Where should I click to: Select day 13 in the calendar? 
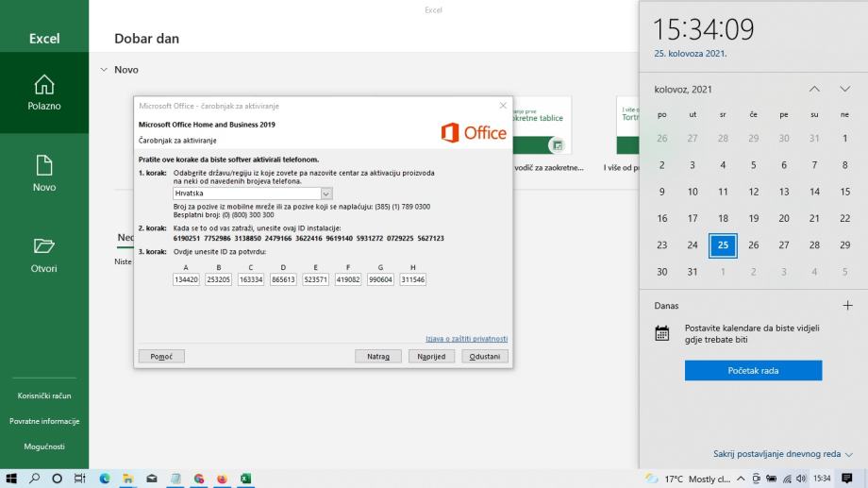(x=784, y=192)
